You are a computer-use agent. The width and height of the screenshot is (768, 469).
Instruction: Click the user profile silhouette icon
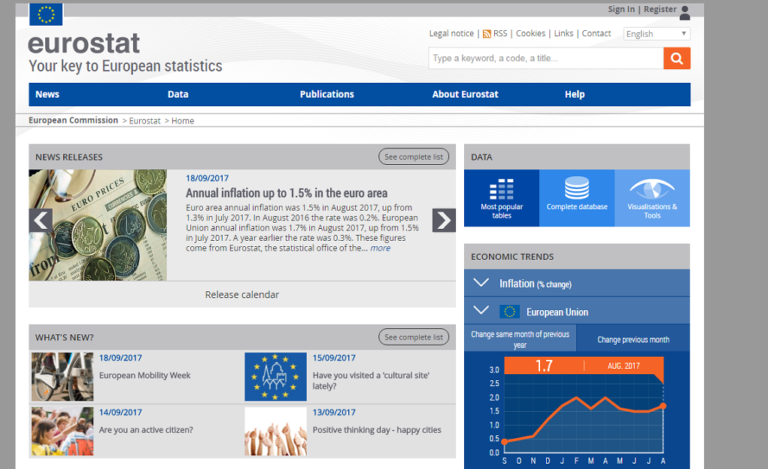coord(685,13)
